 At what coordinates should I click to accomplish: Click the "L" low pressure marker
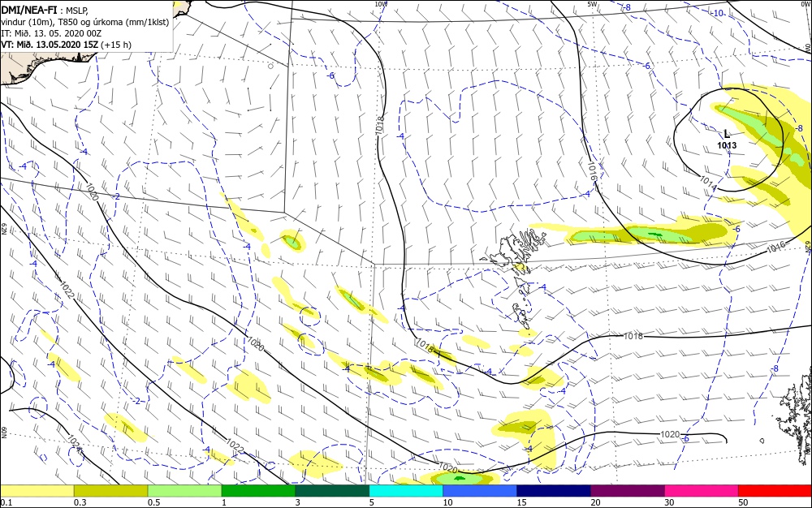coord(727,135)
